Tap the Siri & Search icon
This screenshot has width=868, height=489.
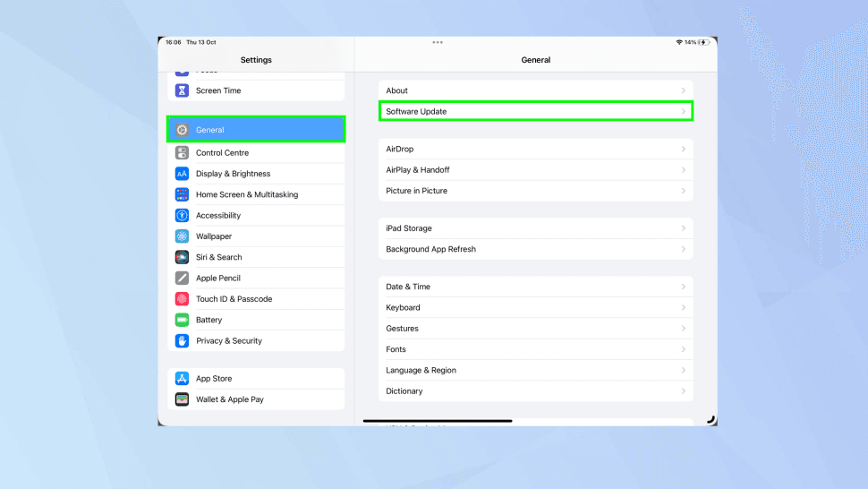(x=182, y=257)
